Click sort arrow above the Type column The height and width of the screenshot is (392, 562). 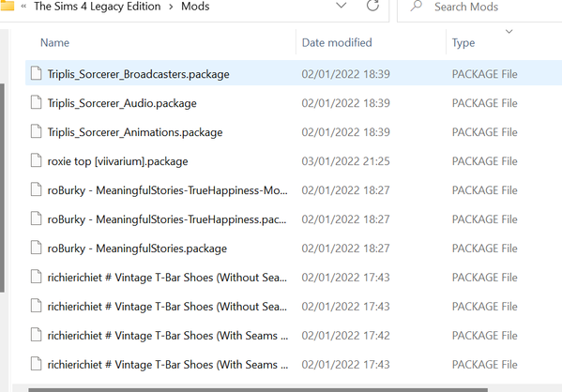pyautogui.click(x=509, y=32)
